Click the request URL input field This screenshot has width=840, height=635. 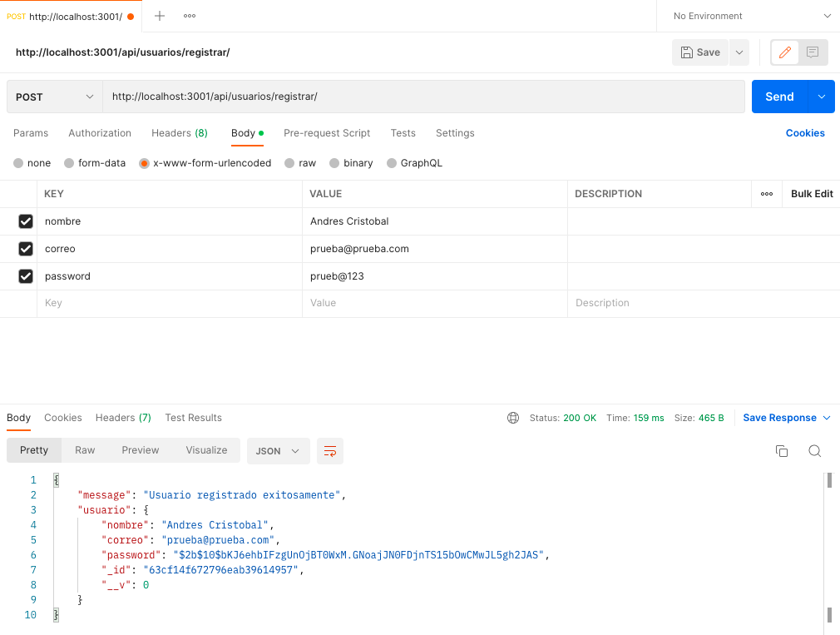point(424,97)
